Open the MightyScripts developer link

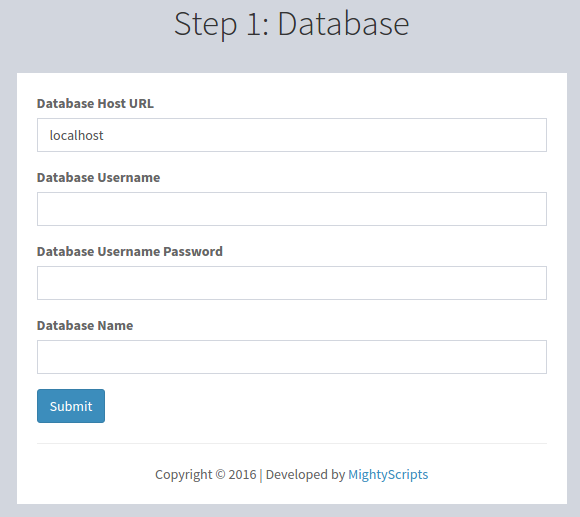pos(388,474)
